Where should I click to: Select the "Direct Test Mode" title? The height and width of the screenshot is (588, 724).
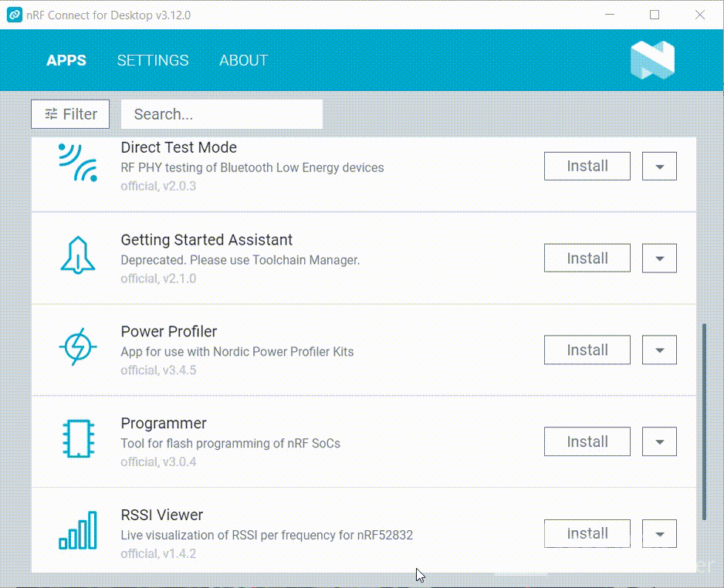179,147
